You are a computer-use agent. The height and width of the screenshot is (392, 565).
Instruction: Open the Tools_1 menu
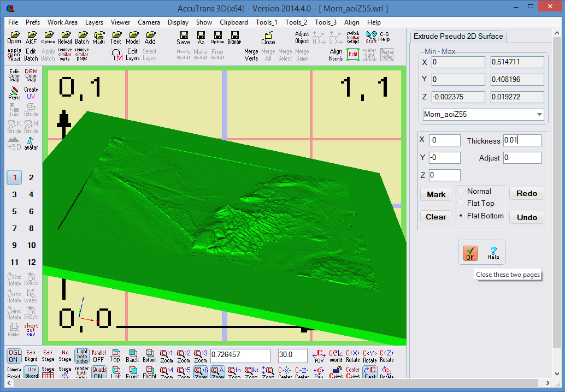(266, 22)
